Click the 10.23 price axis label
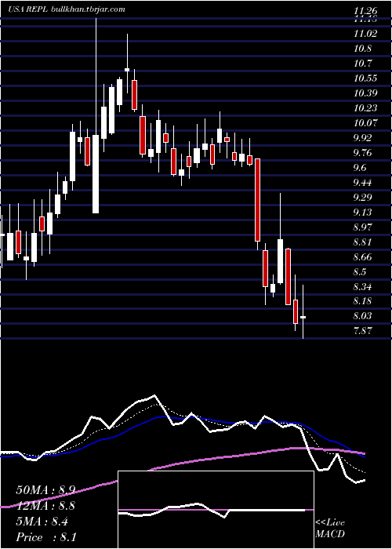The width and height of the screenshot is (392, 549). click(366, 108)
